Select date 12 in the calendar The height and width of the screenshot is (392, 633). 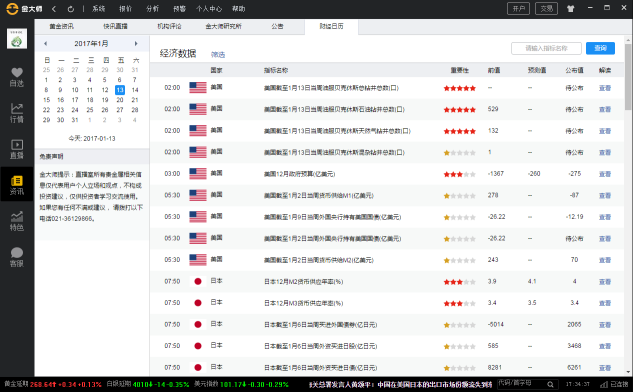point(105,90)
